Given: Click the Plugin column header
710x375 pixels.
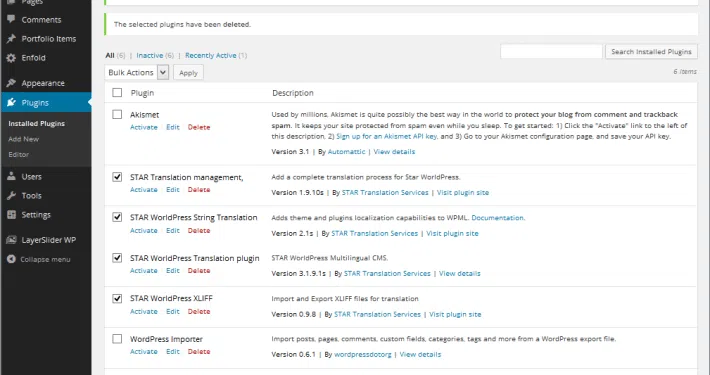Looking at the screenshot, I should (x=142, y=93).
